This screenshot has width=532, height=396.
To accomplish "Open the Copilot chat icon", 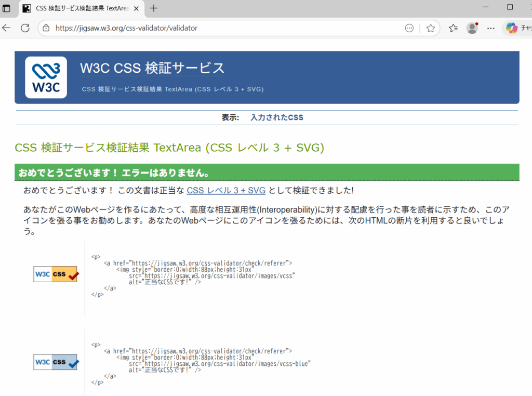I will [x=511, y=28].
